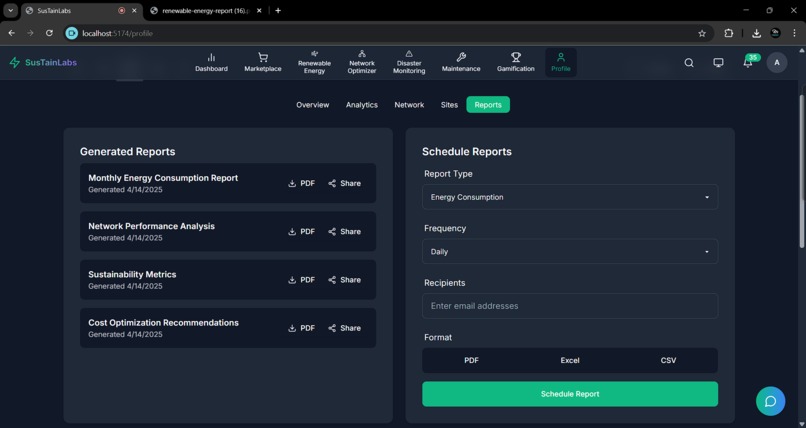Focus the Recipients email input field
Viewport: 806px width, 428px height.
[x=570, y=306]
